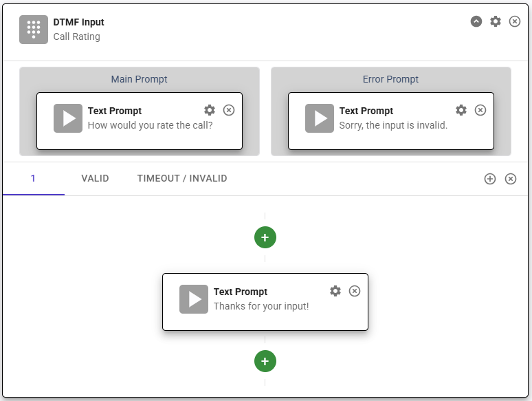
Task: Open DTMF Input block settings gear
Action: click(496, 21)
